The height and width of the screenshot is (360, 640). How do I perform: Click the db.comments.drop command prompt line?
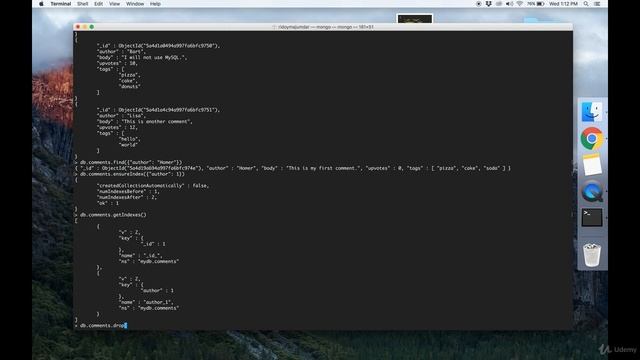click(101, 326)
